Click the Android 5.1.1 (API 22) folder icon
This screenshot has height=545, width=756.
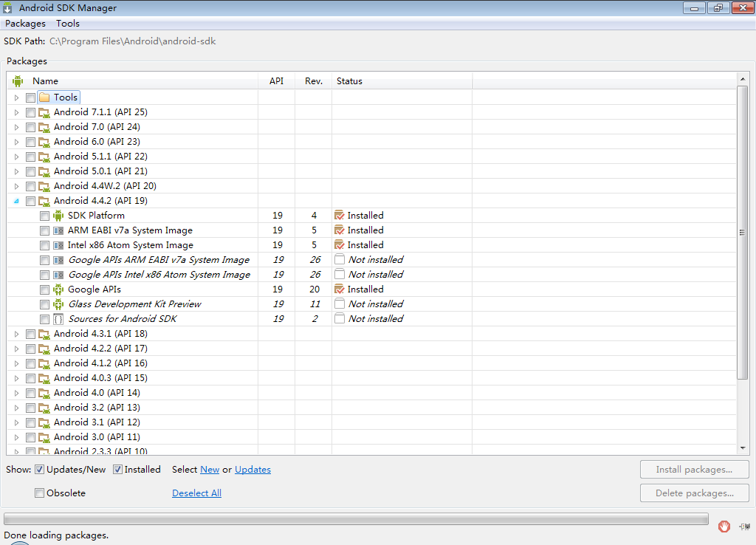[44, 157]
